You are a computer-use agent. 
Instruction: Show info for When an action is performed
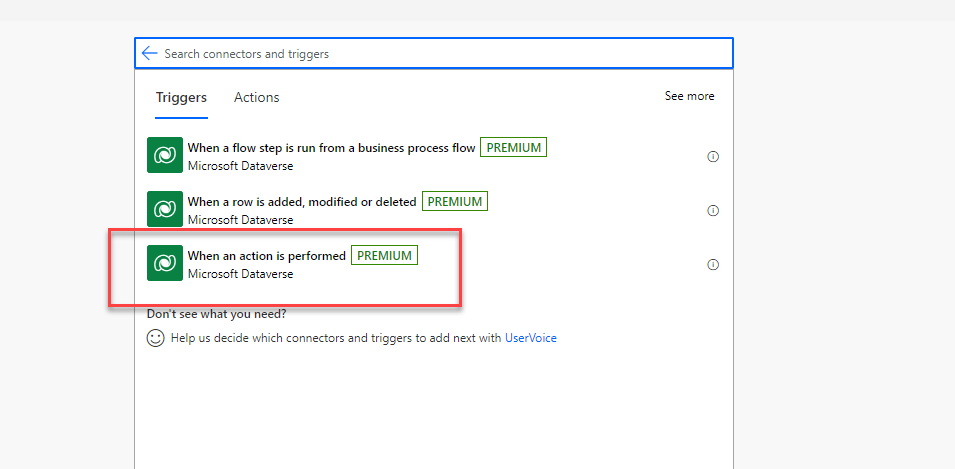[713, 265]
